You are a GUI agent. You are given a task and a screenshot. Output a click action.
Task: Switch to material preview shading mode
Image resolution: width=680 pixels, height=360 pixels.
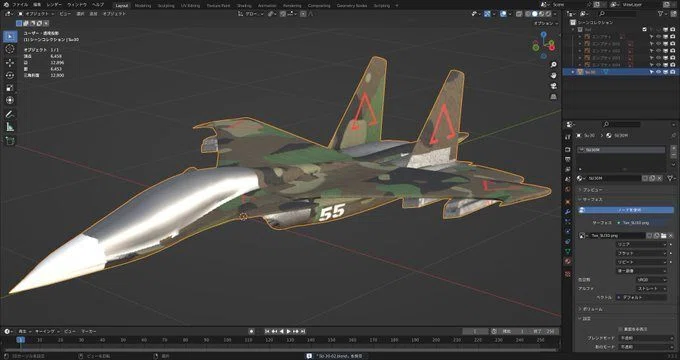click(541, 14)
